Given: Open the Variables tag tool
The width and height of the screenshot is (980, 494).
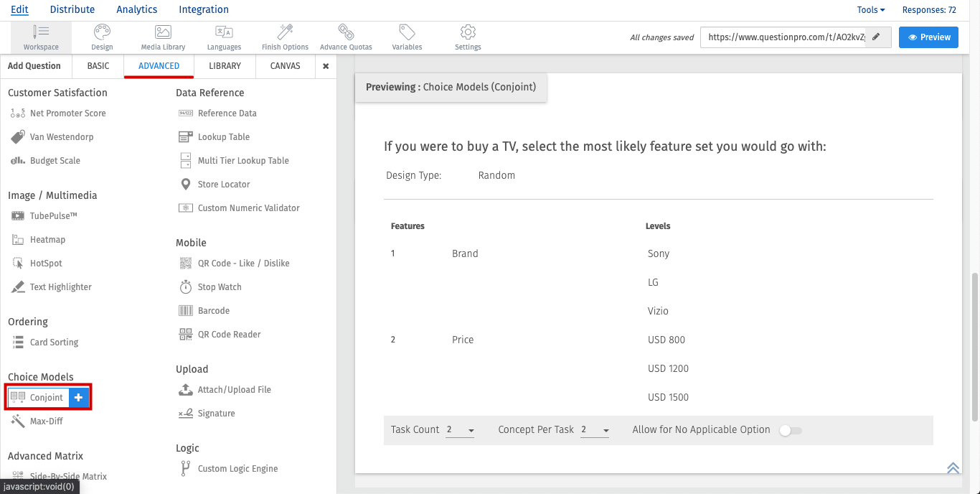Looking at the screenshot, I should (407, 37).
